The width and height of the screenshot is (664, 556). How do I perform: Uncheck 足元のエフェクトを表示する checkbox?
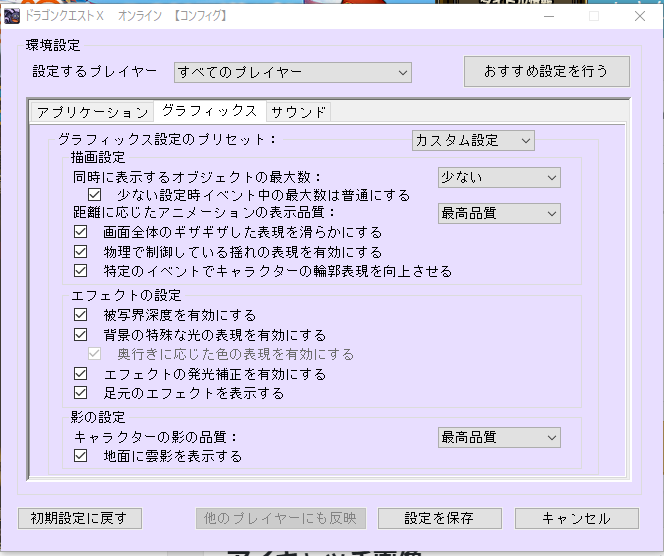tap(81, 393)
